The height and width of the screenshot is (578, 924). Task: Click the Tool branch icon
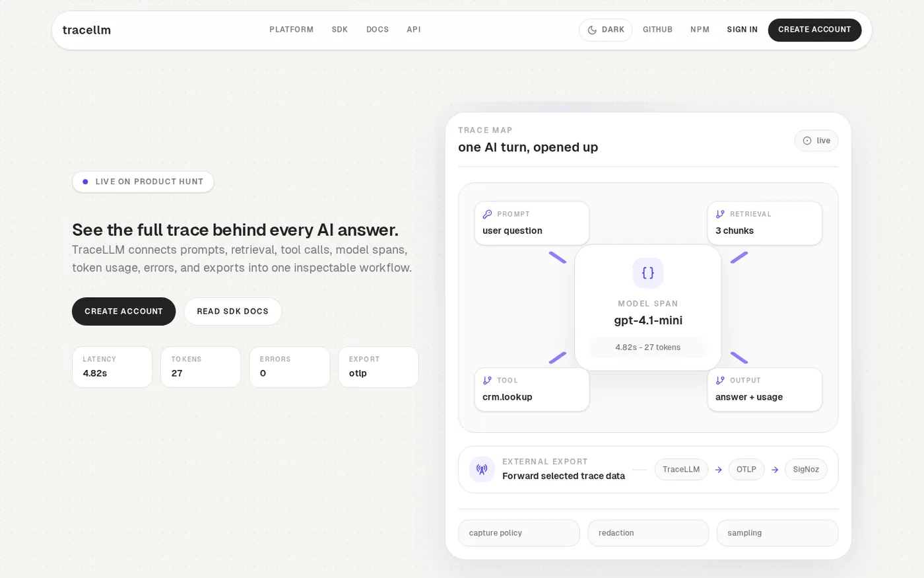(x=487, y=380)
